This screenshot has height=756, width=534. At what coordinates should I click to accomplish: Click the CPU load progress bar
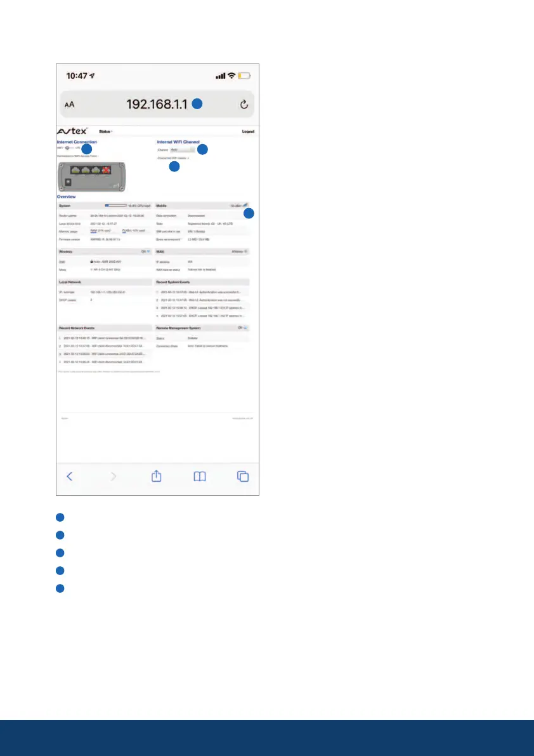(115, 206)
